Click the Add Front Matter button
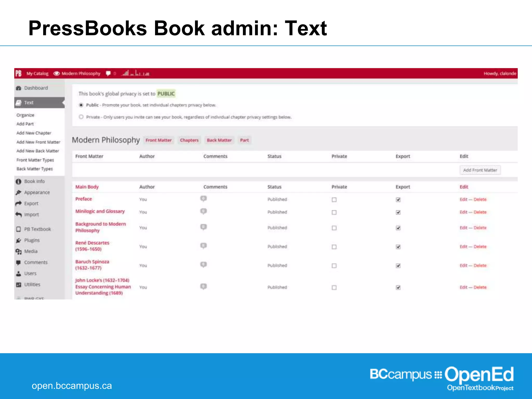This screenshot has height=399, width=532. [x=480, y=170]
